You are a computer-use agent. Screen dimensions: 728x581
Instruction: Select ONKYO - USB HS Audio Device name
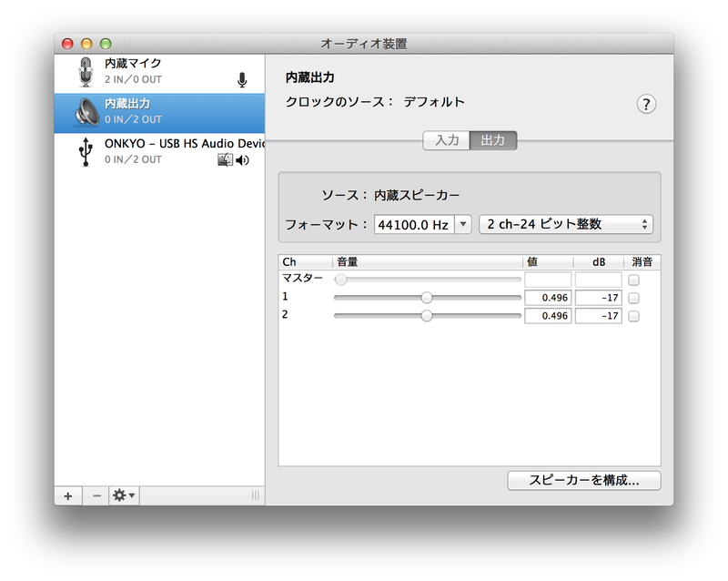(185, 144)
